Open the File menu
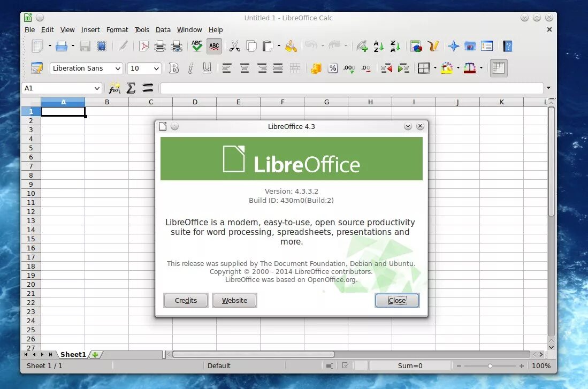The width and height of the screenshot is (588, 389). [x=29, y=29]
